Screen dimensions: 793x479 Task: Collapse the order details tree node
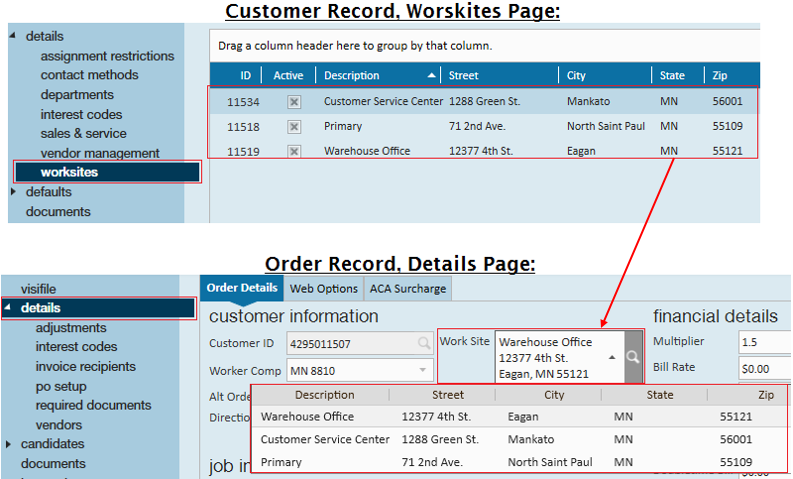tap(8, 308)
